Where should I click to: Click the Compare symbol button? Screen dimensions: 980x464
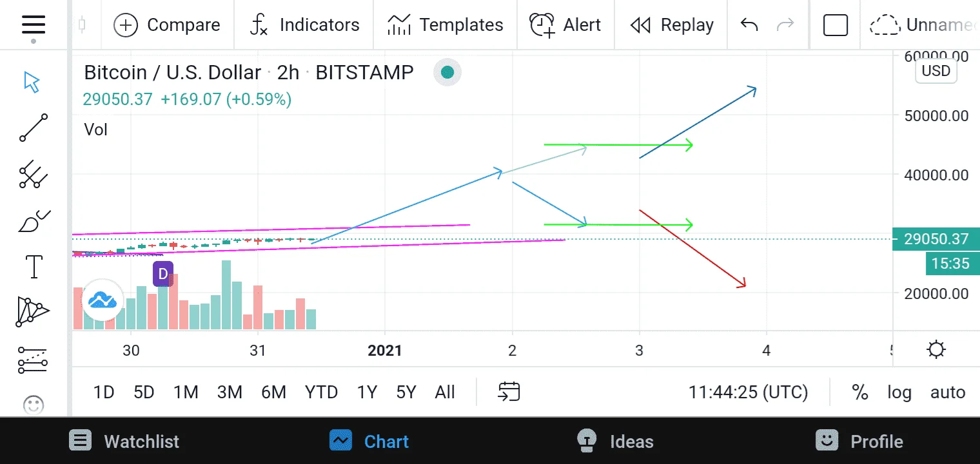coord(167,25)
